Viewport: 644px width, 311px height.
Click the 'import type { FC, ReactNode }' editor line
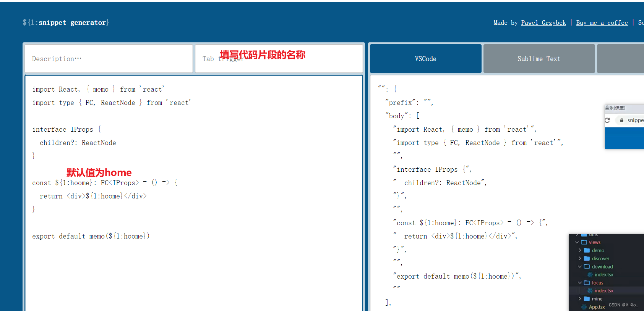112,103
